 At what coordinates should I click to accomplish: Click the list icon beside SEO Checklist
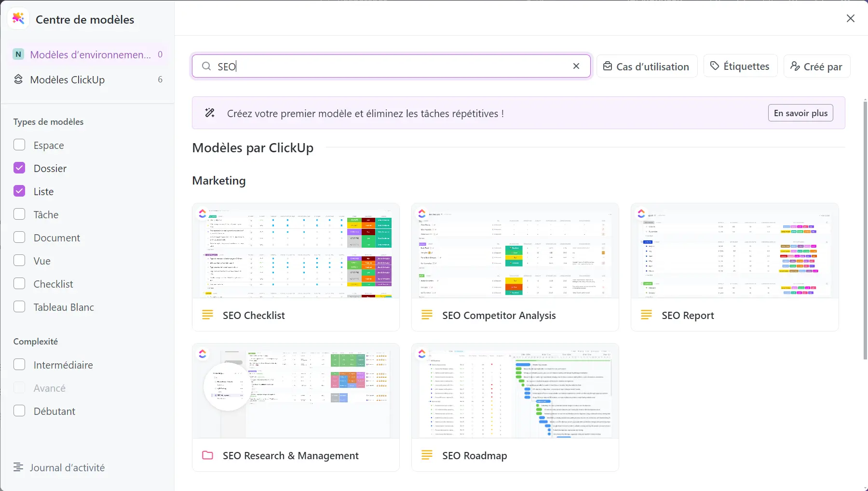(x=207, y=315)
